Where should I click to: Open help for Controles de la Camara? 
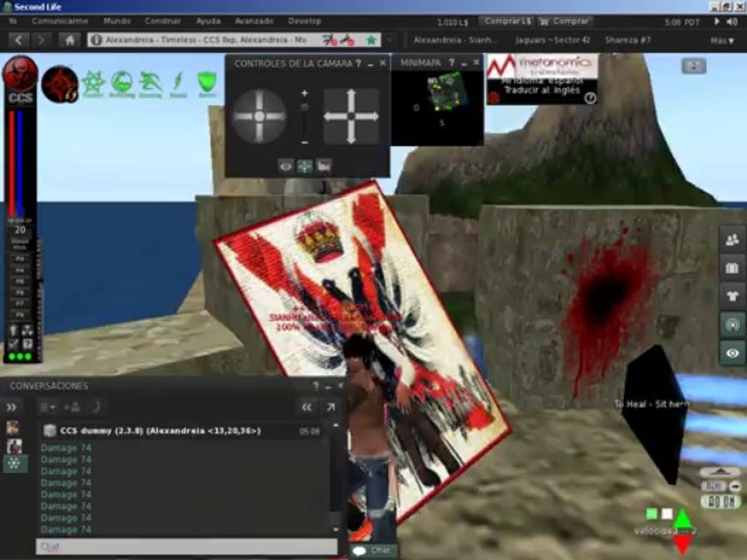[x=358, y=63]
